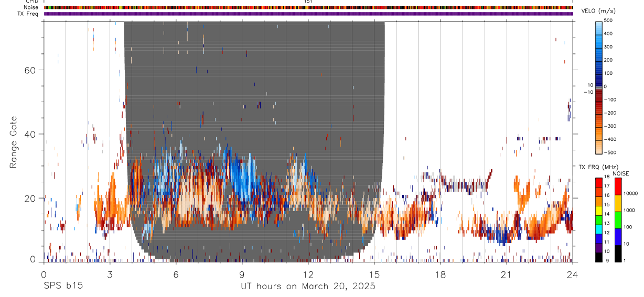Select the yellow 14–15 MHz TX frequency swatch
The image size is (644, 297).
[x=599, y=211]
